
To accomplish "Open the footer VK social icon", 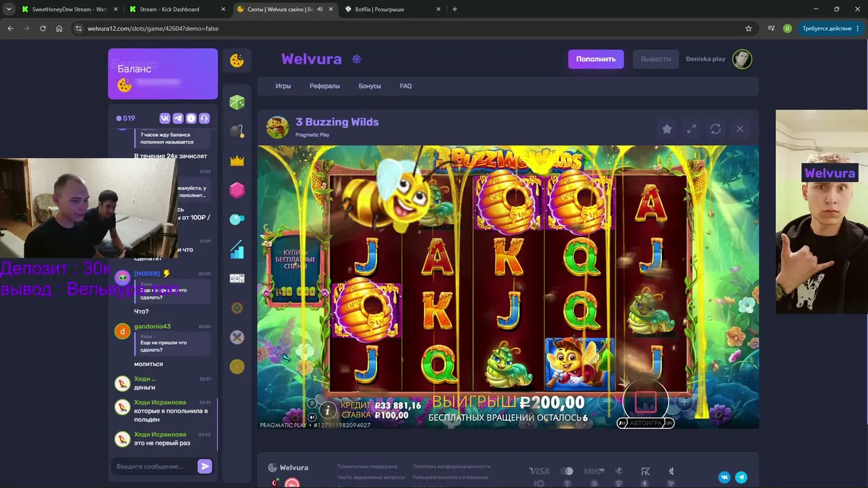I will (x=724, y=477).
